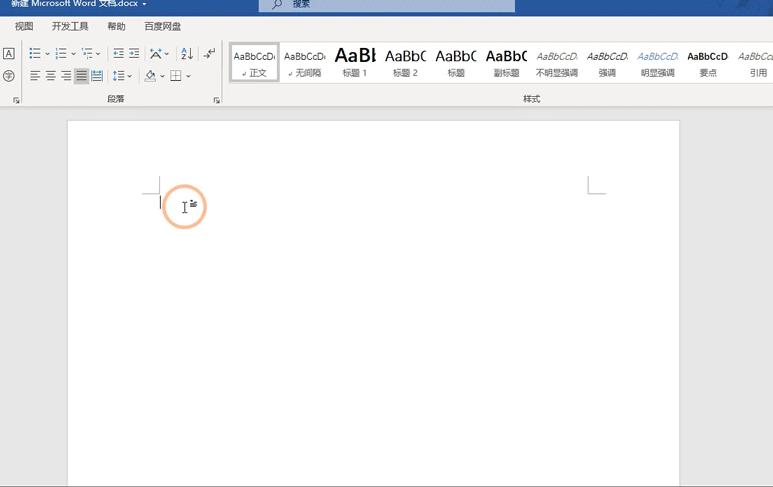Image resolution: width=773 pixels, height=487 pixels.
Task: Click the bullet list icon
Action: click(x=34, y=54)
